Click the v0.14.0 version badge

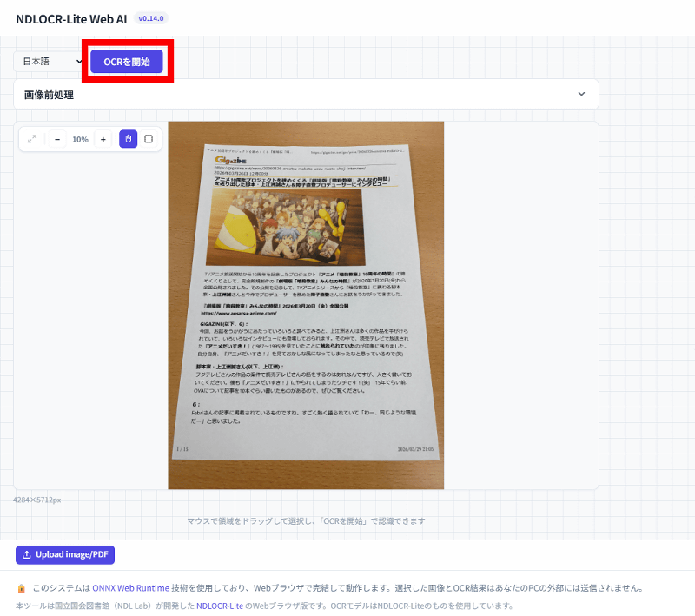(x=152, y=18)
